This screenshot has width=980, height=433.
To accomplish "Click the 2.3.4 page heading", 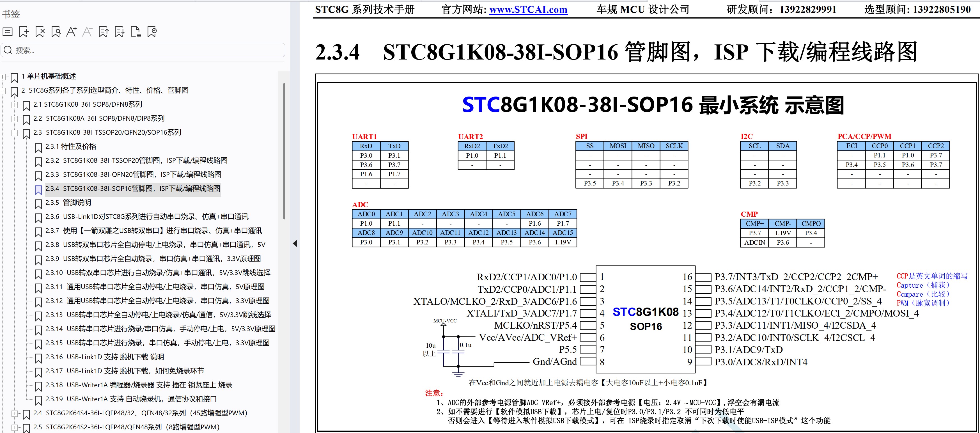I will pos(616,52).
